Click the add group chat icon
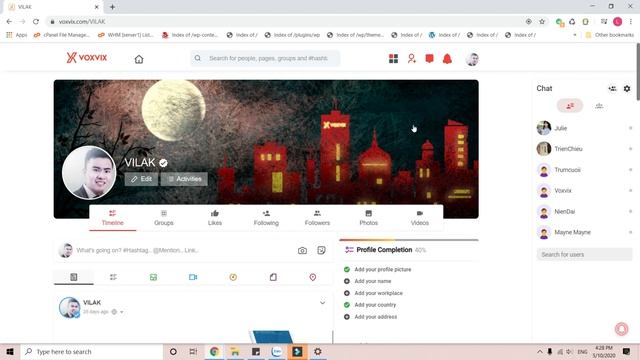This screenshot has height=360, width=640. tap(612, 88)
